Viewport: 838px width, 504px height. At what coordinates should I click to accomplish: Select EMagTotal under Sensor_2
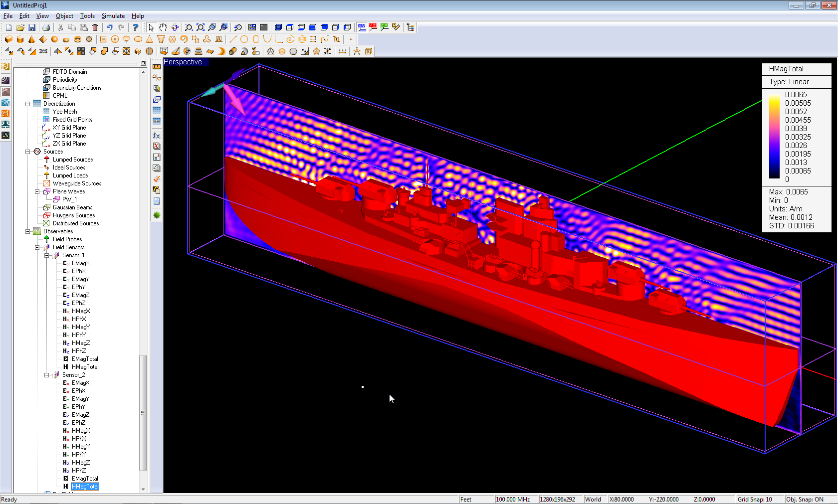(85, 479)
